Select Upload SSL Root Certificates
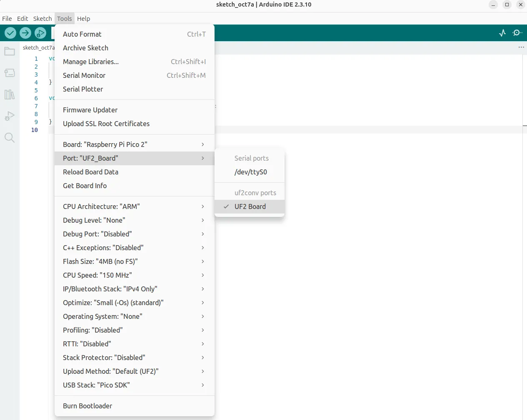The image size is (527, 420). [135, 124]
